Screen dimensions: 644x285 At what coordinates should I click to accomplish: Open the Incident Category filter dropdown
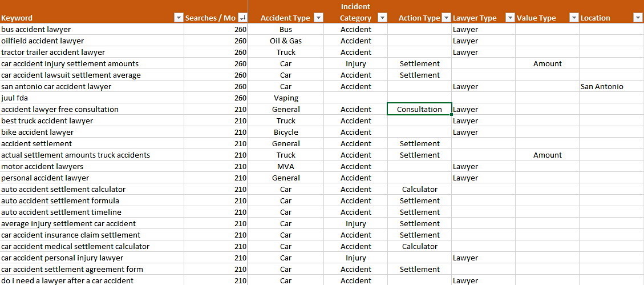pos(382,18)
